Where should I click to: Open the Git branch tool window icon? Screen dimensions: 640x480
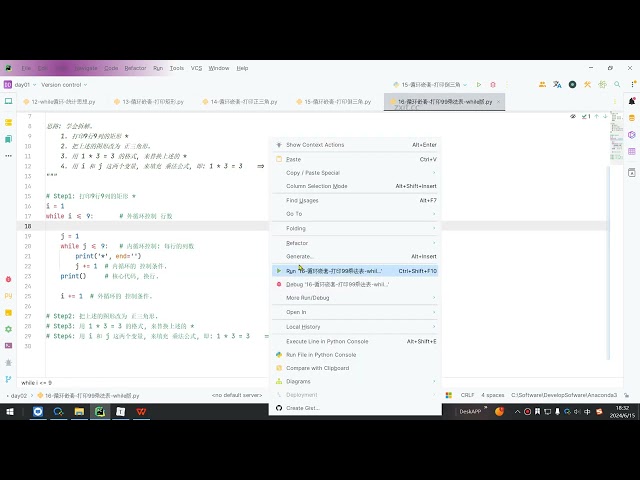pyautogui.click(x=8, y=379)
